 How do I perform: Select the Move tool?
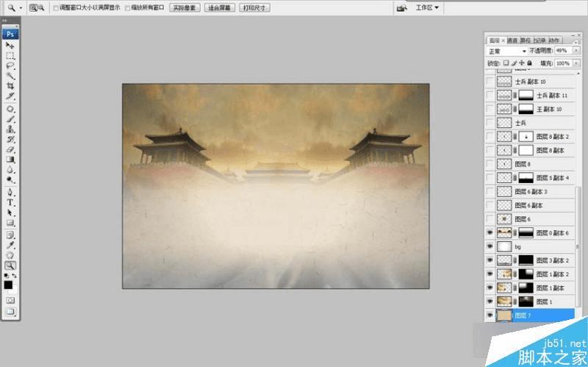click(x=10, y=46)
